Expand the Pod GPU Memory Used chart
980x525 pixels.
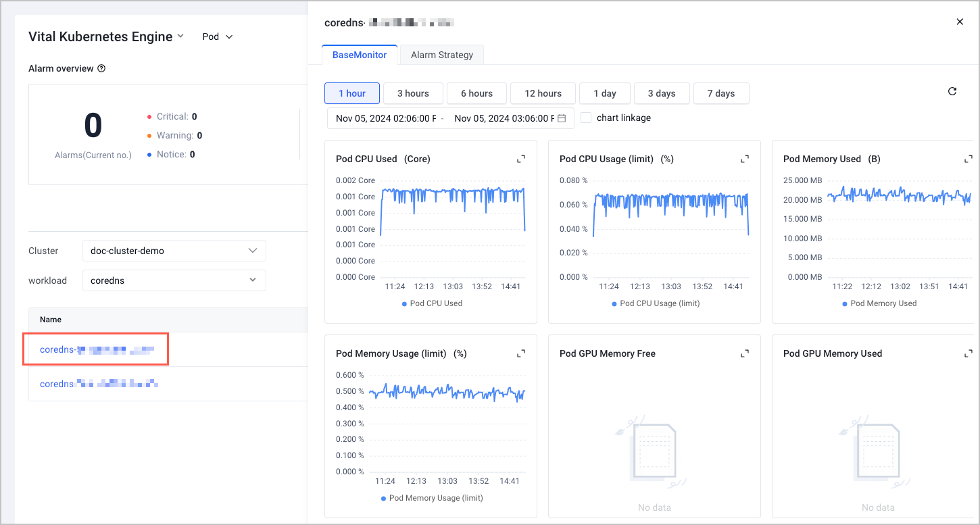[969, 353]
